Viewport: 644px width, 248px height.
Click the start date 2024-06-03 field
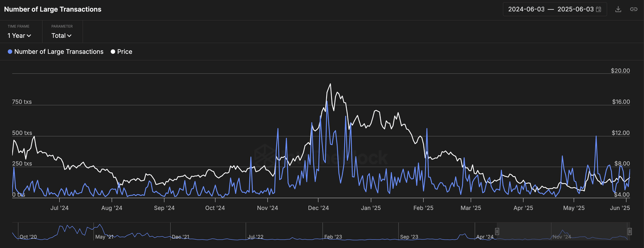(x=526, y=9)
